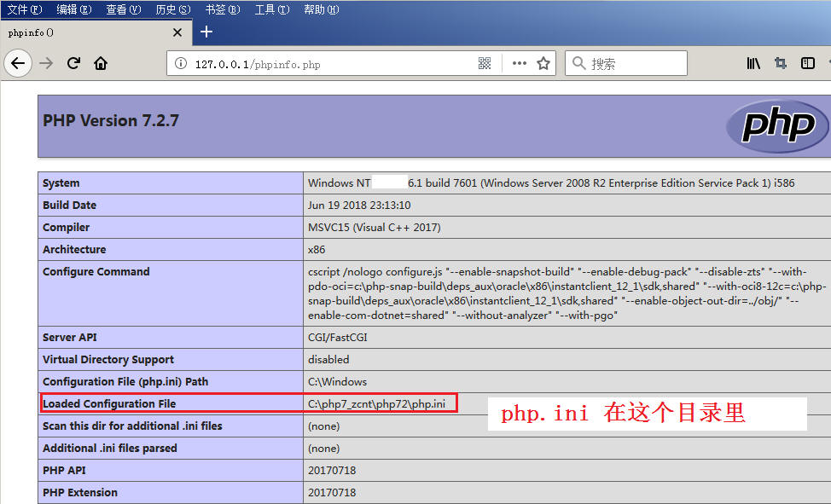Click the Configure Command label
831x504 pixels.
point(96,271)
